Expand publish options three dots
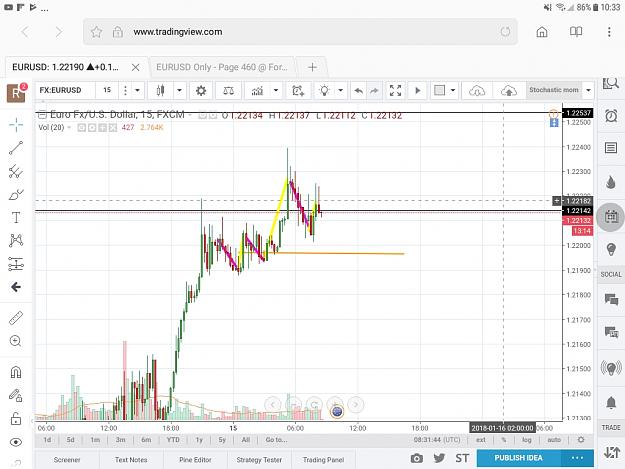The width and height of the screenshot is (625, 469). (x=577, y=458)
